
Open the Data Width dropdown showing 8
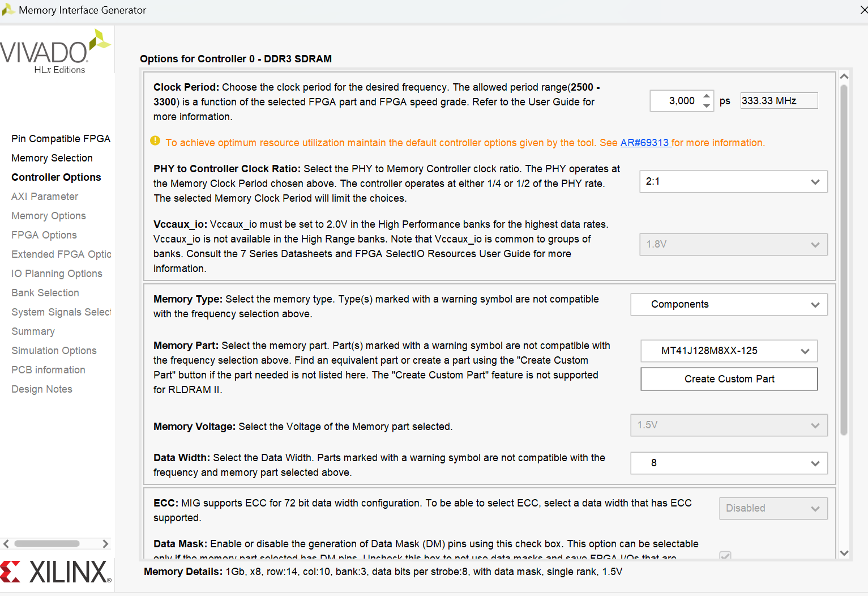(x=729, y=463)
